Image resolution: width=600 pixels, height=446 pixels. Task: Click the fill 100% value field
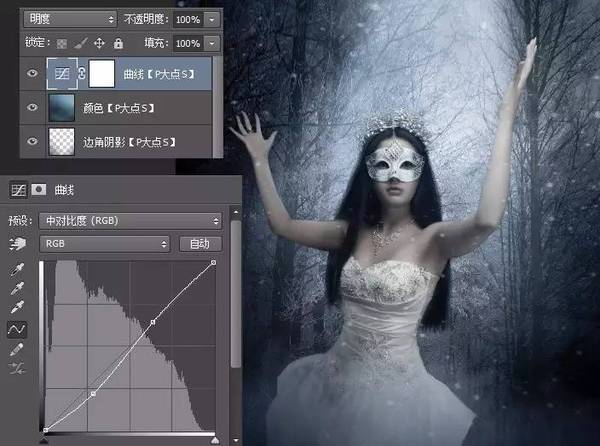coord(188,43)
